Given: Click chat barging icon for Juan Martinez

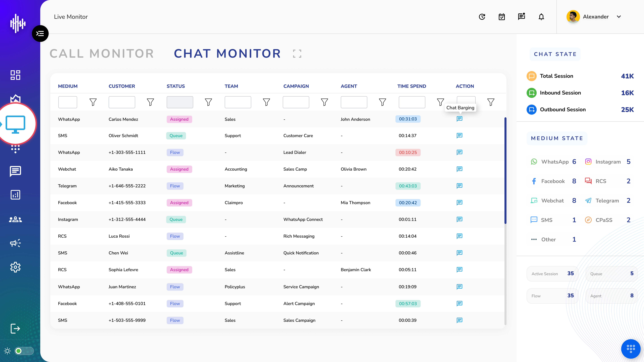Looking at the screenshot, I should click(460, 287).
